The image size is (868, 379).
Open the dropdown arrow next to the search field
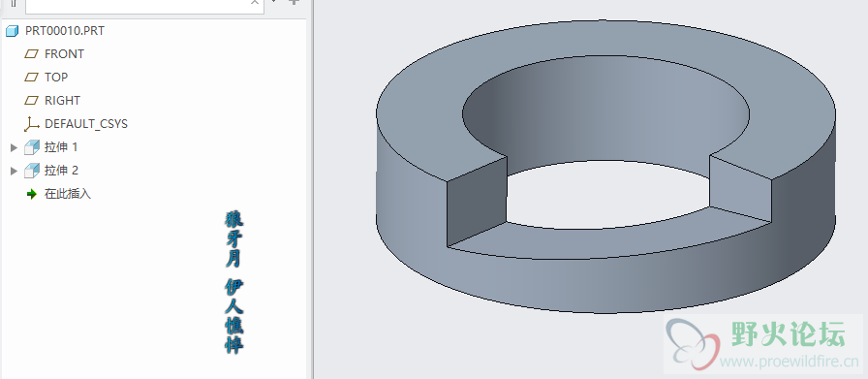tap(274, 2)
